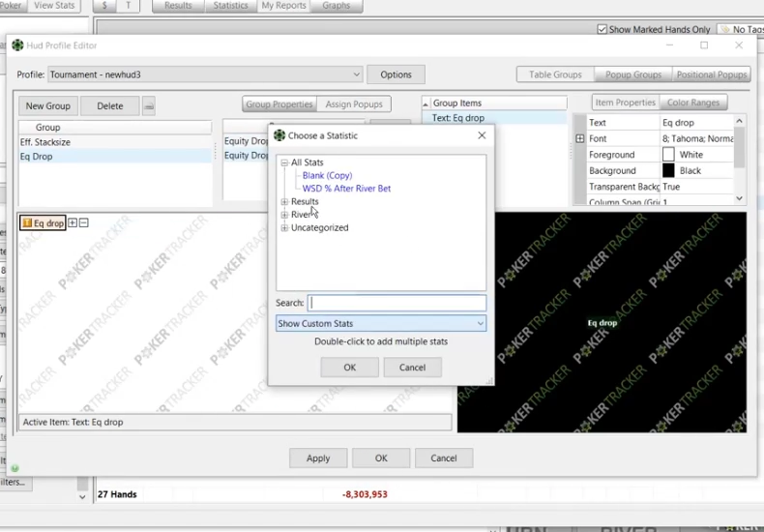Viewport: 764px width, 532px height.
Task: Click the Options button
Action: click(396, 74)
